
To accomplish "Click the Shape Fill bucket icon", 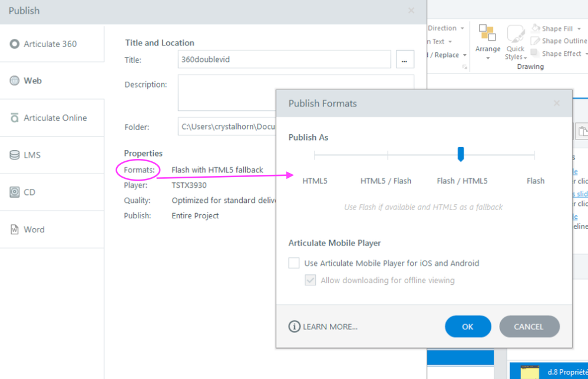I will pos(535,28).
